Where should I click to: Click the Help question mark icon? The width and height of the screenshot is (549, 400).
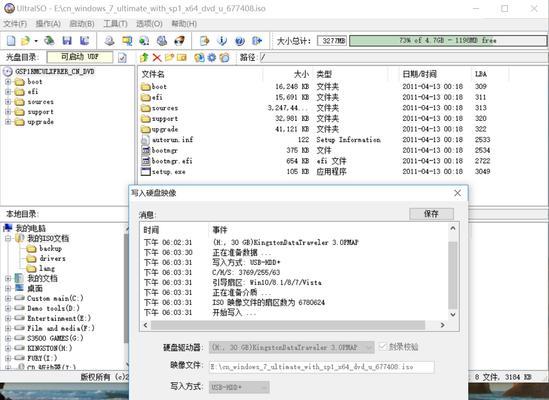(x=239, y=41)
